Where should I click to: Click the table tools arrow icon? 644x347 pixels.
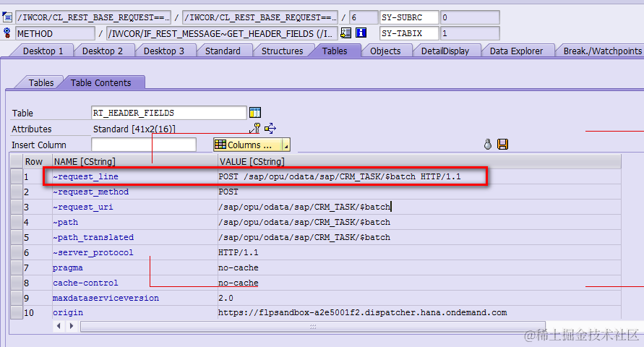coord(270,129)
